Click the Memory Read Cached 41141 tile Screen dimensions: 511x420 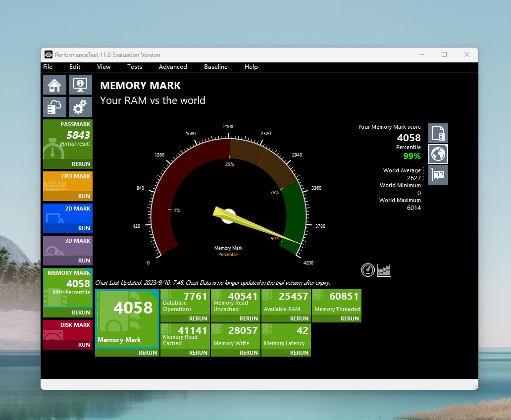pyautogui.click(x=185, y=336)
